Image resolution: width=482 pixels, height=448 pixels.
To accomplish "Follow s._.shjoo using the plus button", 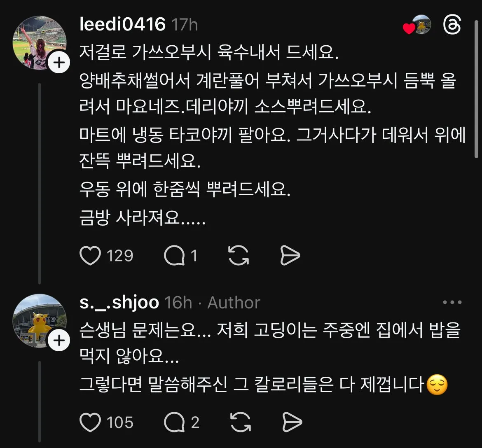I will pos(58,341).
